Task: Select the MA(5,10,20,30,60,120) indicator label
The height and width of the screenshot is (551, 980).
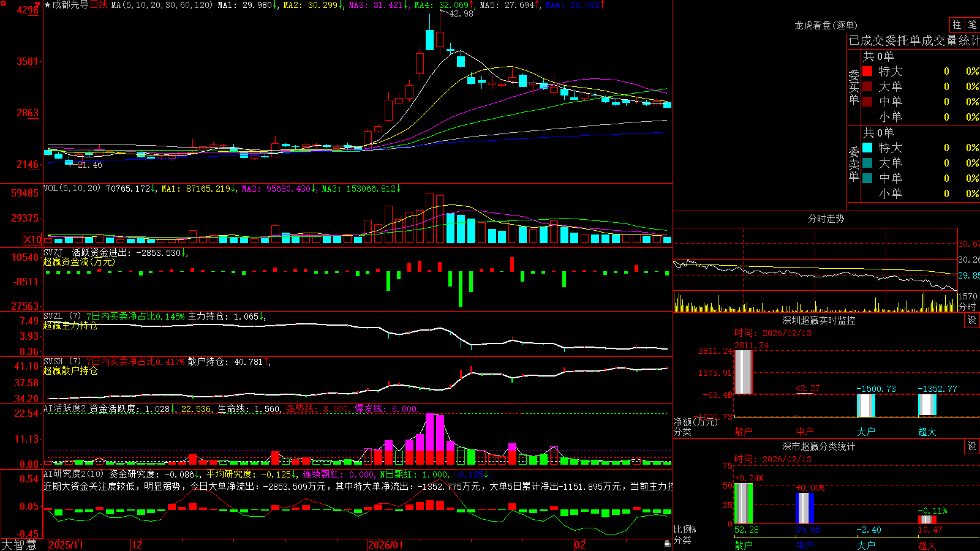Action: coord(162,5)
